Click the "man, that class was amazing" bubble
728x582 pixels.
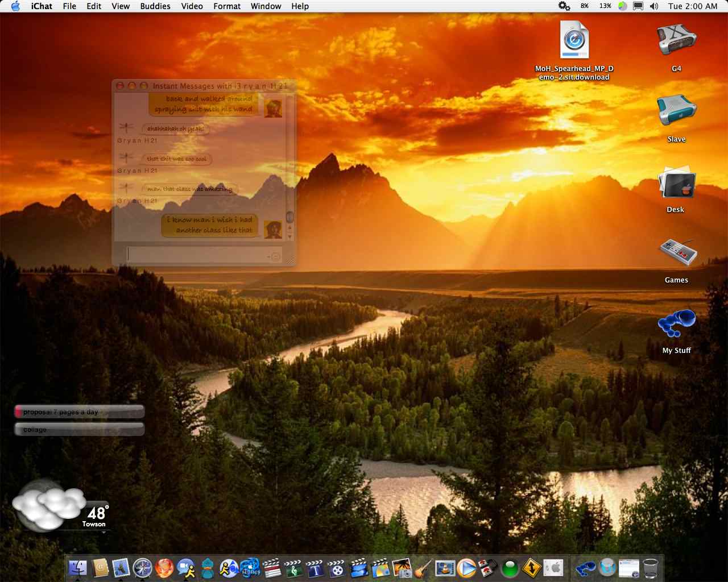click(x=189, y=189)
